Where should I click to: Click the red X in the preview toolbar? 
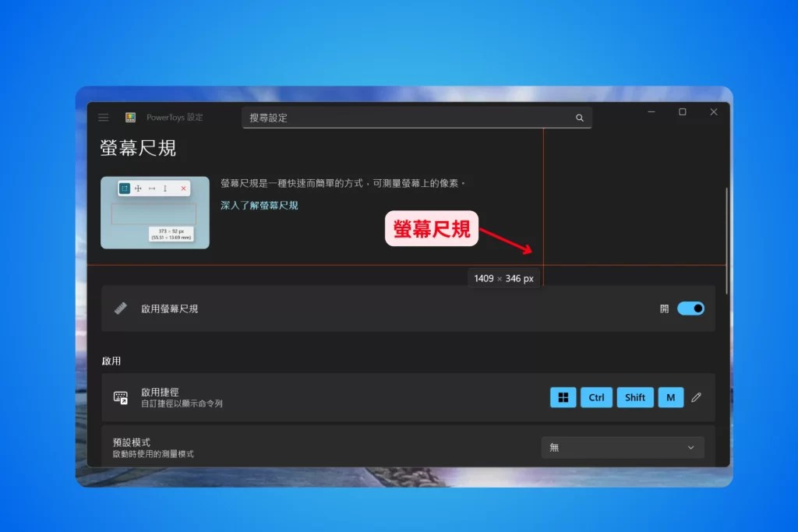(184, 188)
